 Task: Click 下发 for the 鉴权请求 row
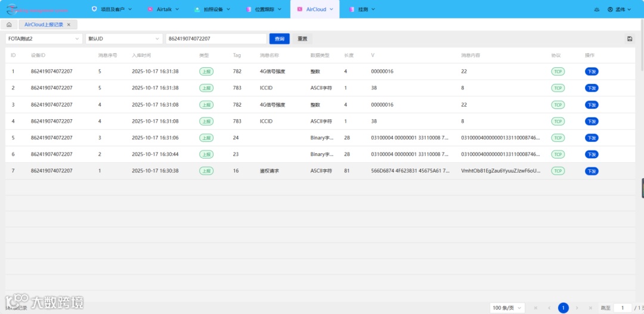click(592, 171)
